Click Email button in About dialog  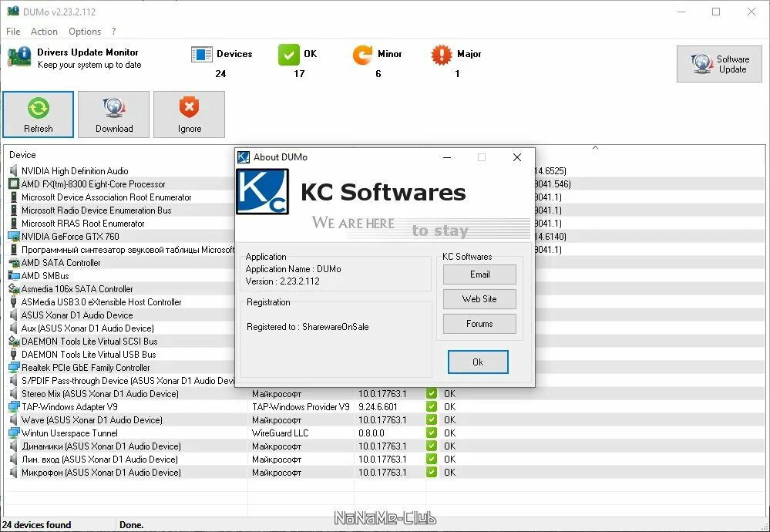[479, 274]
